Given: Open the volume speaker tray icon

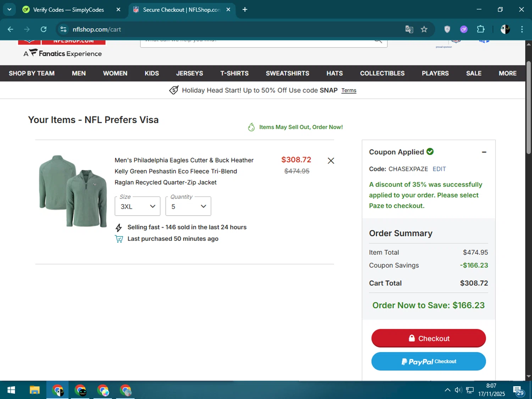Looking at the screenshot, I should 458,390.
